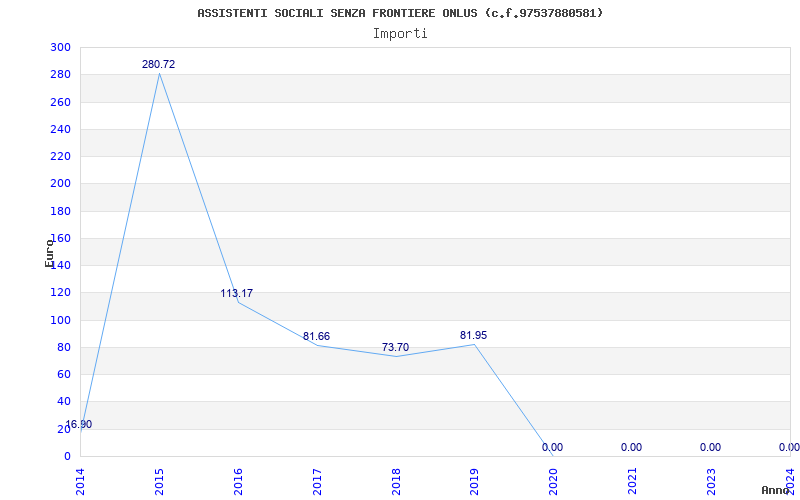Screen dimensions: 800x500
Task: Click the Importi subtitle
Action: [x=400, y=34]
